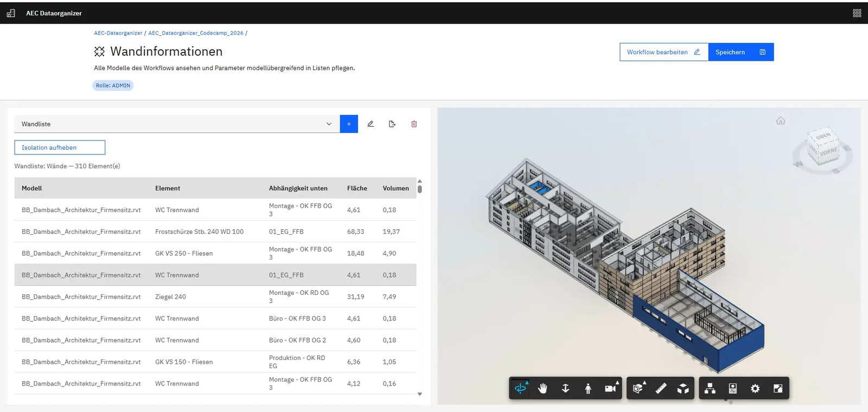Open the Camera interactions tool
Image resolution: width=868 pixels, height=412 pixels.
pyautogui.click(x=611, y=388)
